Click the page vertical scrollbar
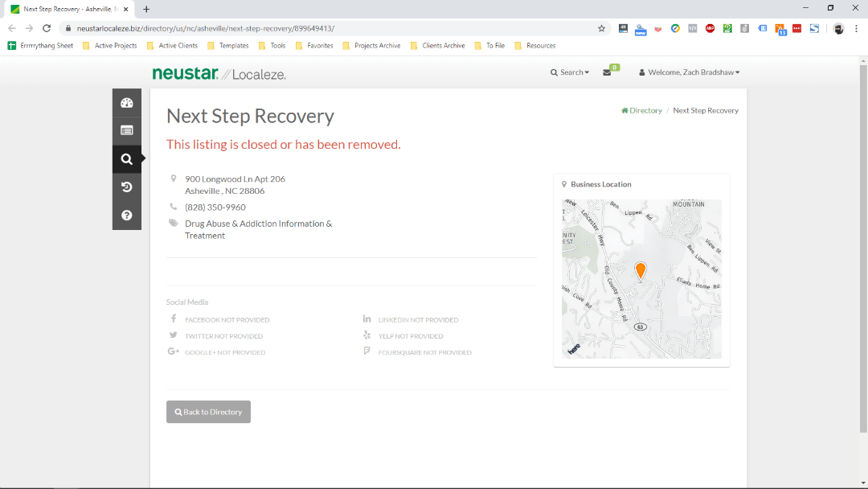 [863, 248]
